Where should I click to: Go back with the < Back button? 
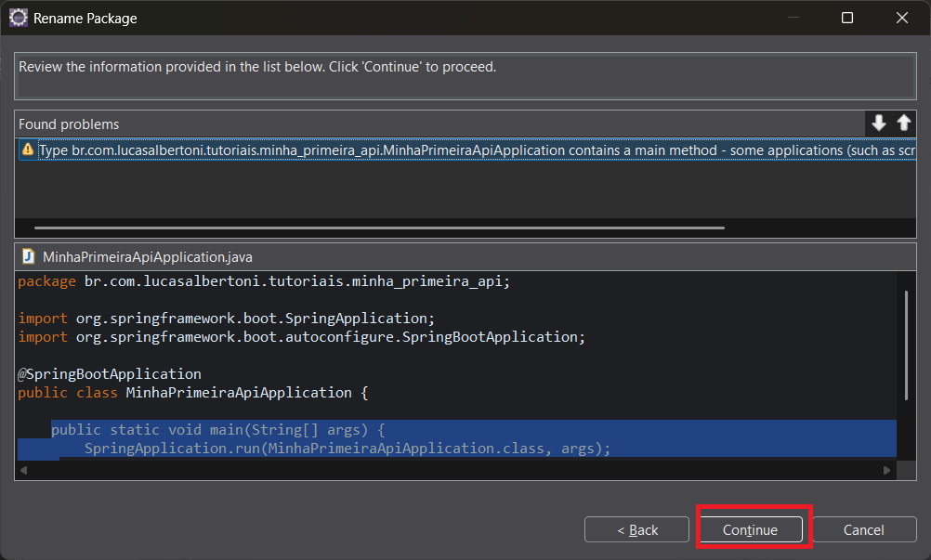(636, 529)
